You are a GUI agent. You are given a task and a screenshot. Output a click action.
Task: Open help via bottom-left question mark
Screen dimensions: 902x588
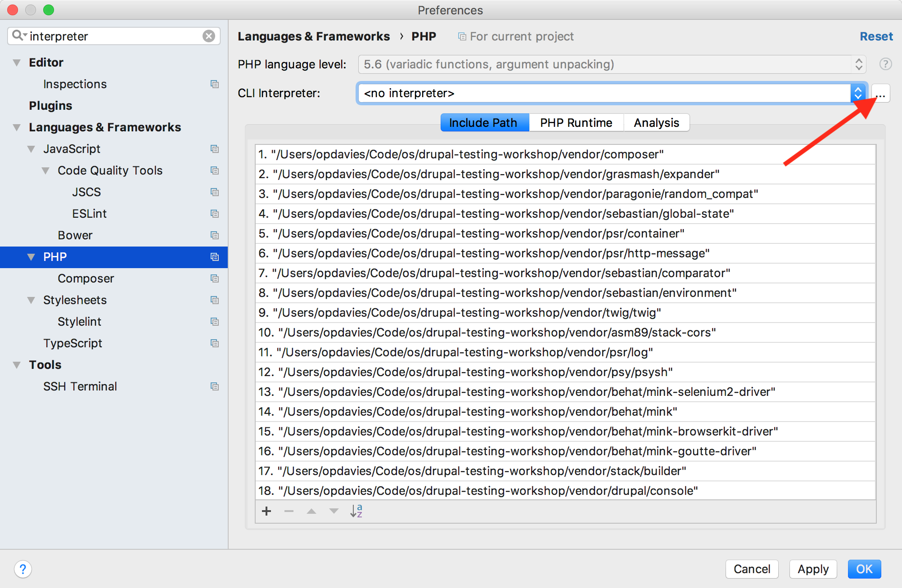click(23, 569)
